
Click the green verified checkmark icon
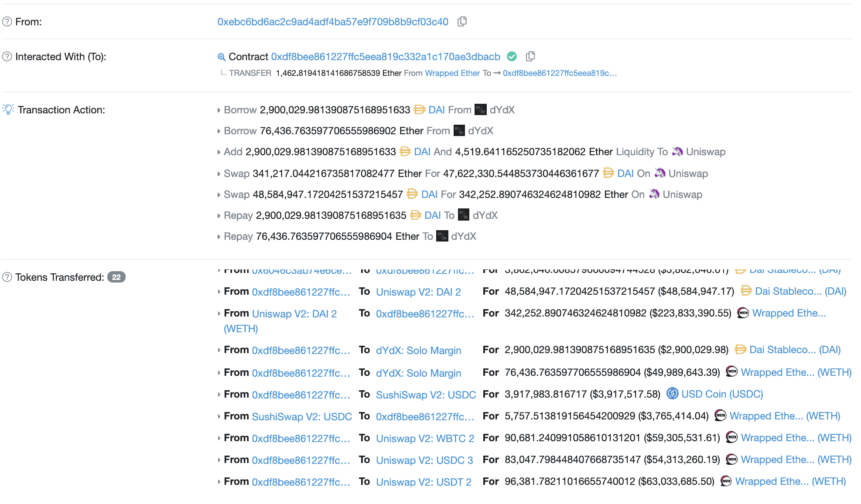[x=512, y=56]
